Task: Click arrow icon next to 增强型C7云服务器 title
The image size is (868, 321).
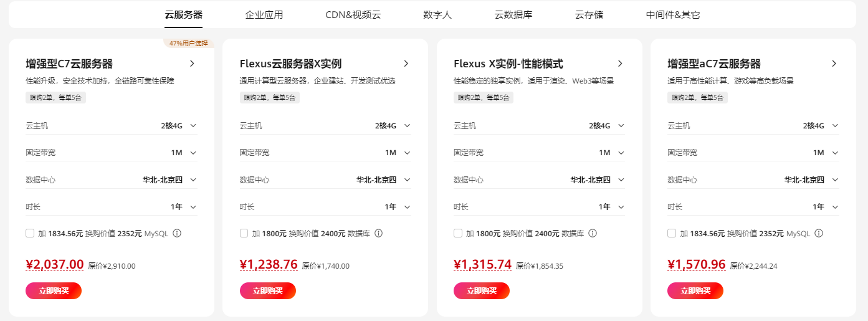Action: 192,64
